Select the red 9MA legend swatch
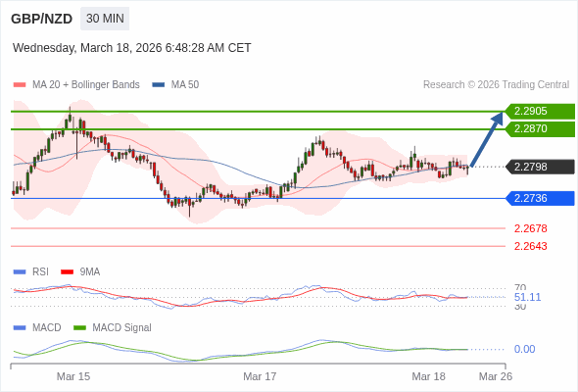The image size is (578, 392). pyautogui.click(x=67, y=272)
